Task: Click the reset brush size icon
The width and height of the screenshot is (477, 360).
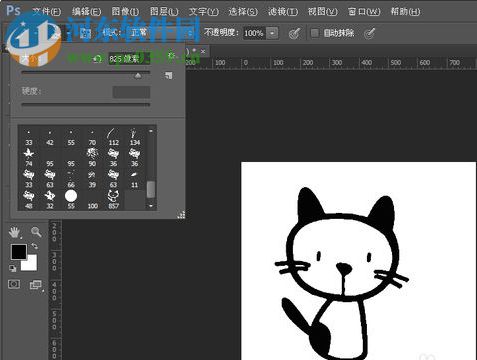Action: tap(97, 59)
